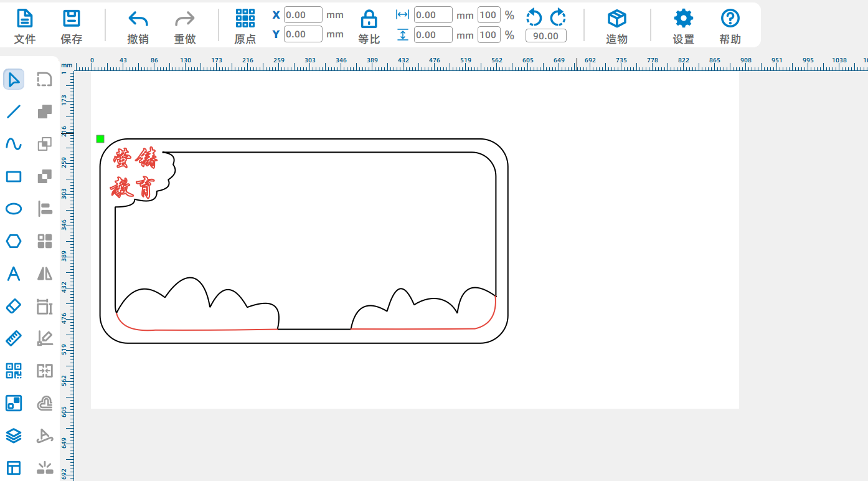
Task: Select the ellipse shape tool
Action: [14, 209]
